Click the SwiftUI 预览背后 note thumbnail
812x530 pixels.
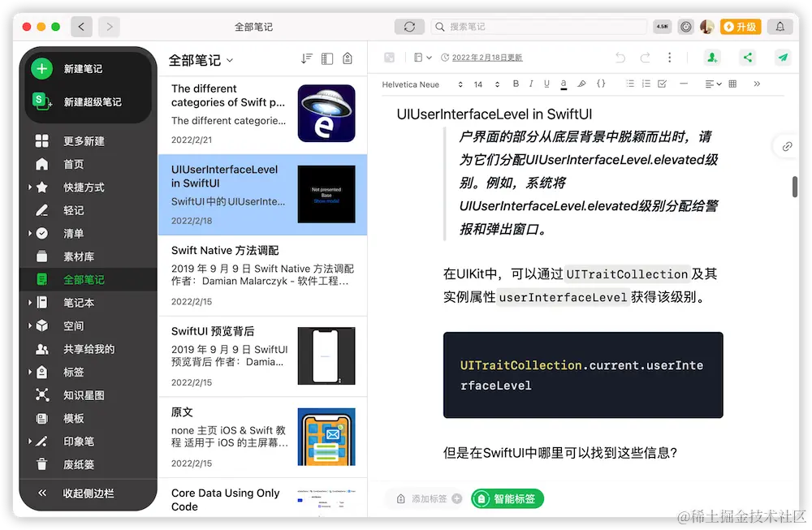(326, 355)
